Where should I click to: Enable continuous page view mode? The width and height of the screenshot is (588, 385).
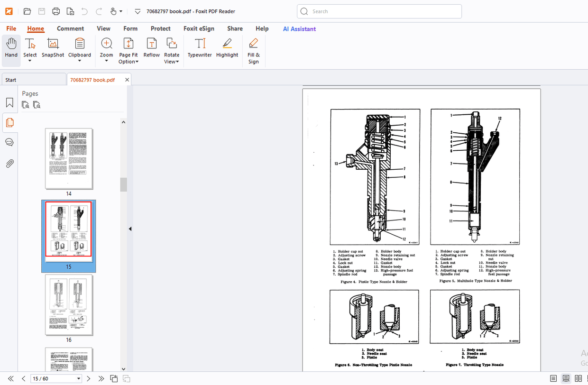coord(566,378)
